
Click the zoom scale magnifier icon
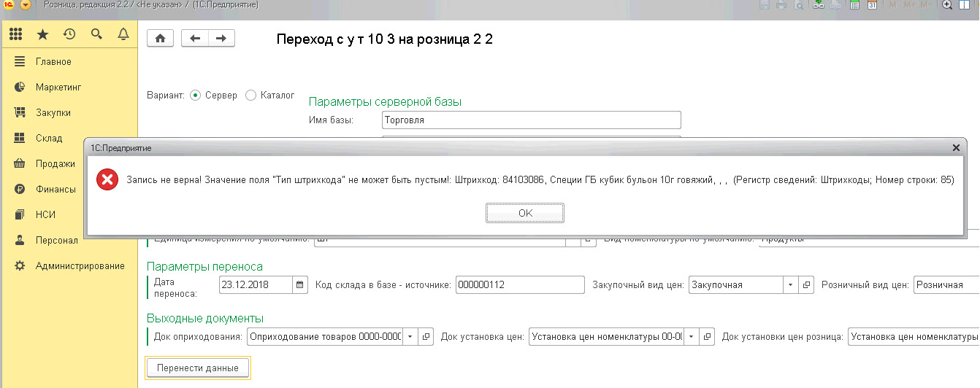point(947,5)
